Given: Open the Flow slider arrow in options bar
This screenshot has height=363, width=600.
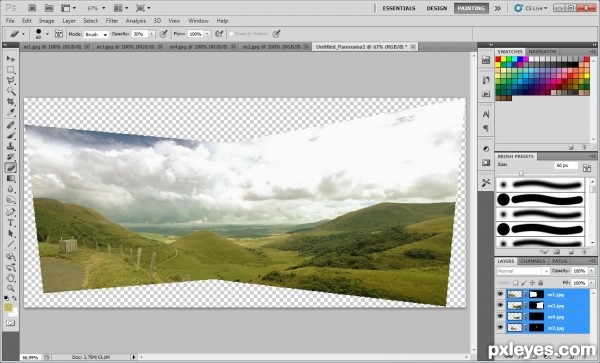Looking at the screenshot, I should point(207,34).
